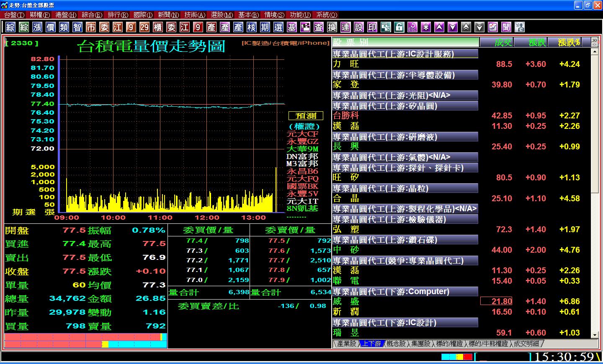This screenshot has width=603, height=364.
Task: Click the >> column shift button
Action: pos(595,40)
